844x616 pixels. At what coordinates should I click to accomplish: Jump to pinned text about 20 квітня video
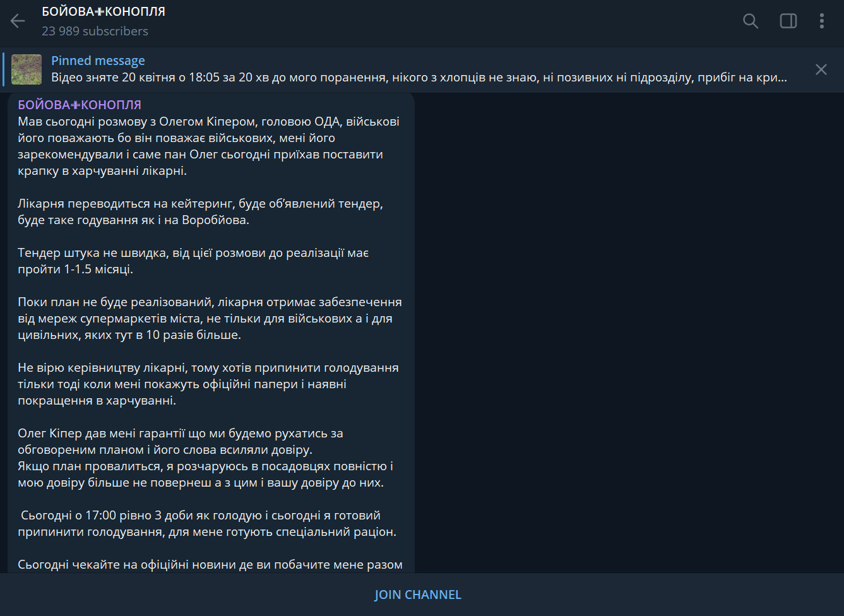tap(419, 78)
